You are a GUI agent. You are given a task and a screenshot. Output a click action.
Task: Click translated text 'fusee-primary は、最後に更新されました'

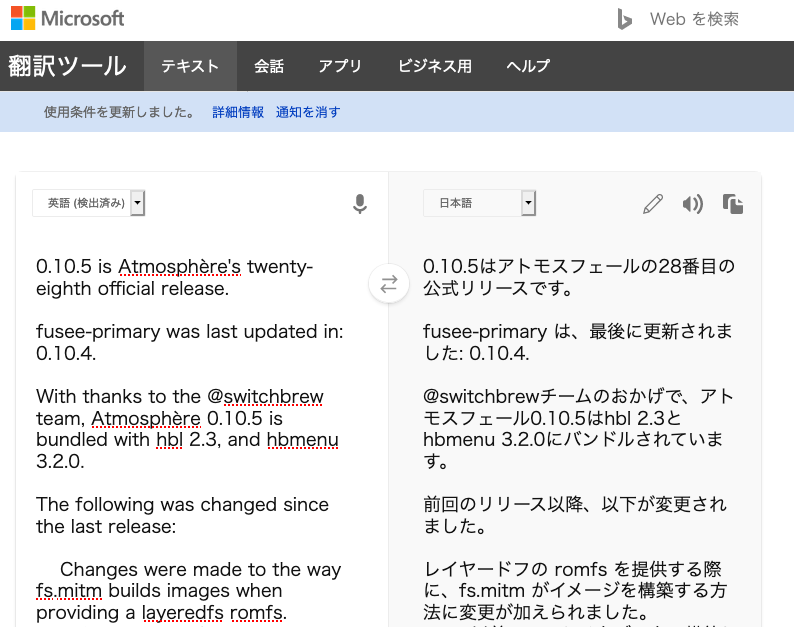[x=577, y=342]
